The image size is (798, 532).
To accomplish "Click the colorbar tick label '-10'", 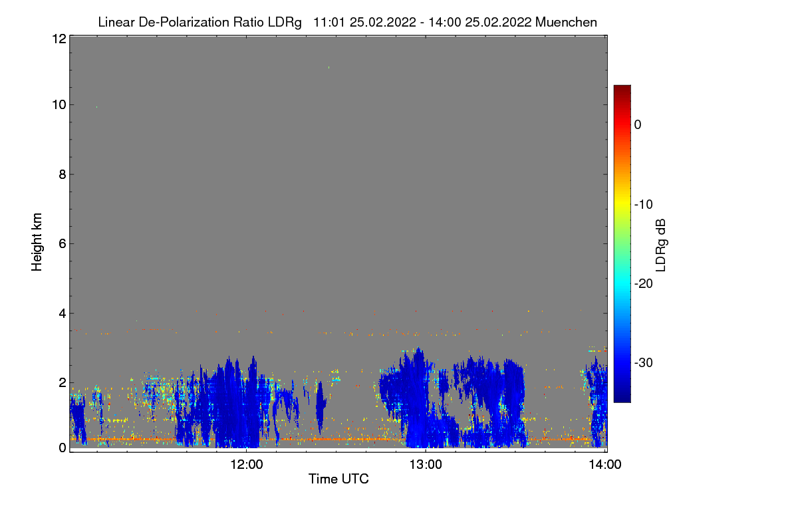I will [644, 204].
